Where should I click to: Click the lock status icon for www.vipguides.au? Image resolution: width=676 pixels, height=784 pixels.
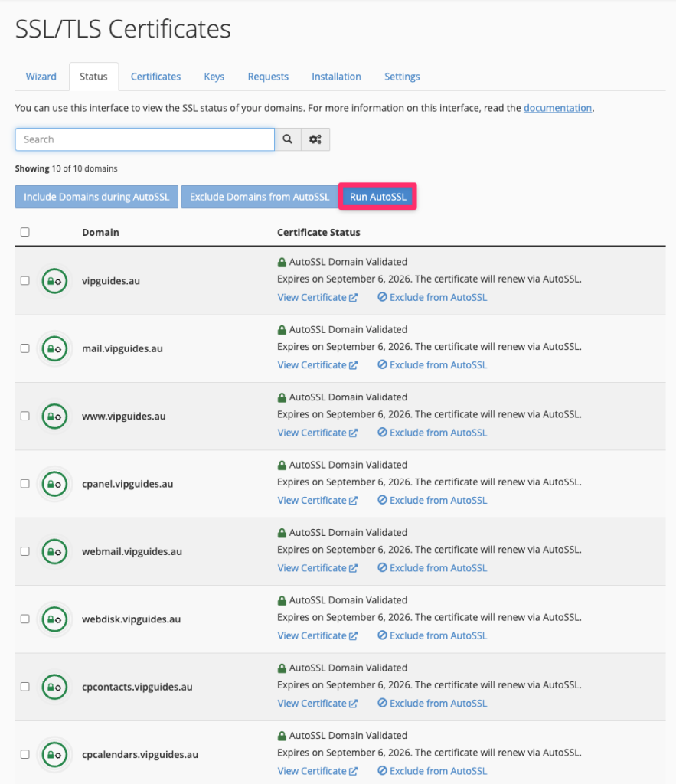[54, 416]
